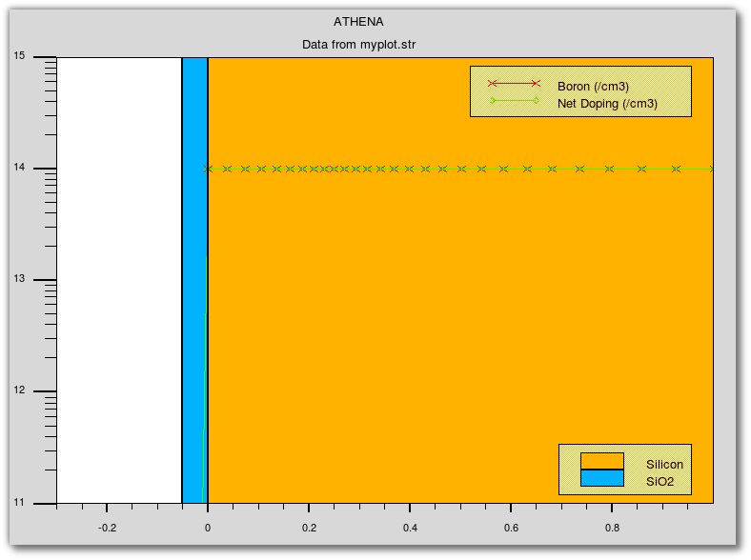Click the SiO2 label in materials legend
This screenshot has width=751, height=560.
660,482
